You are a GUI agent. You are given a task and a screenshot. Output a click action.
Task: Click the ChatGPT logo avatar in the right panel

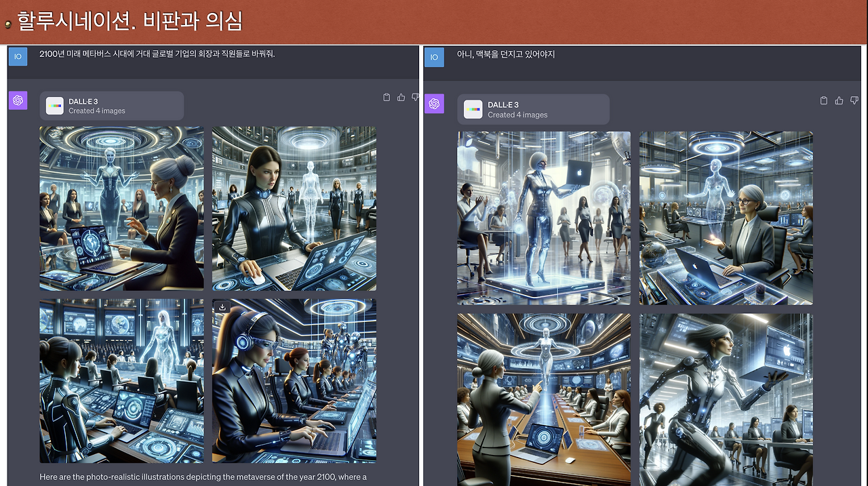(x=434, y=103)
